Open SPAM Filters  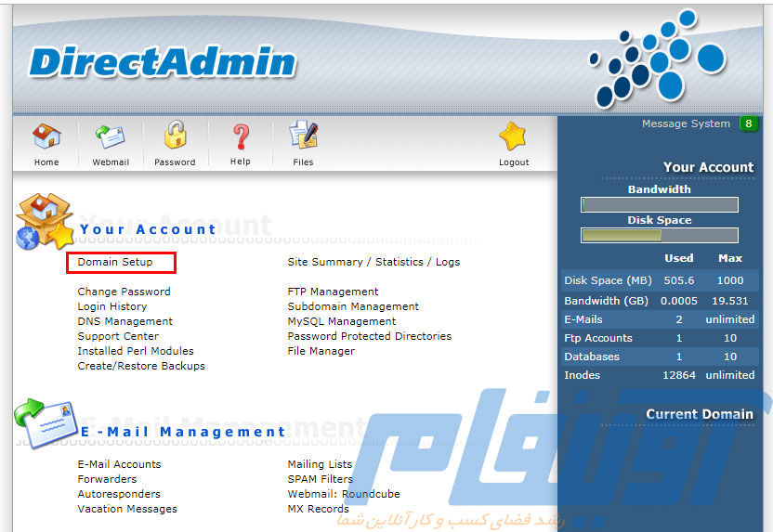[320, 479]
